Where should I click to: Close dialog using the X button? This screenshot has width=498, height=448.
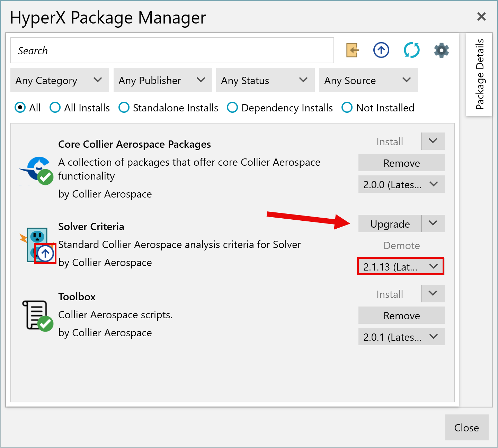[x=481, y=17]
